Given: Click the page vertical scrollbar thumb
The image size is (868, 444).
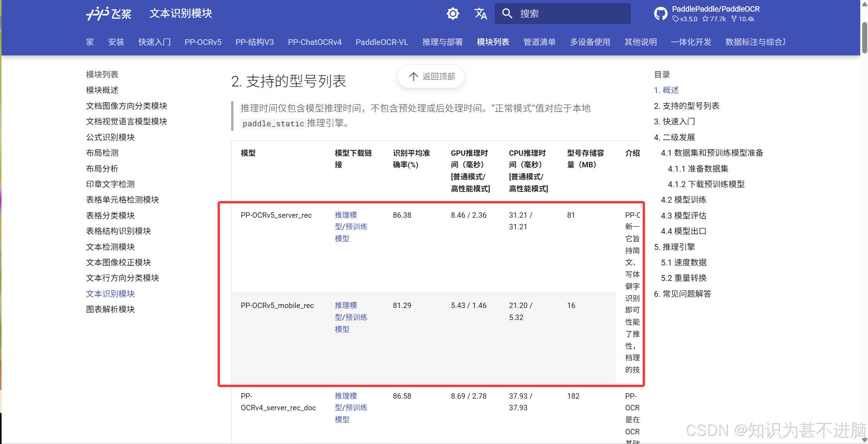Looking at the screenshot, I should (865, 38).
